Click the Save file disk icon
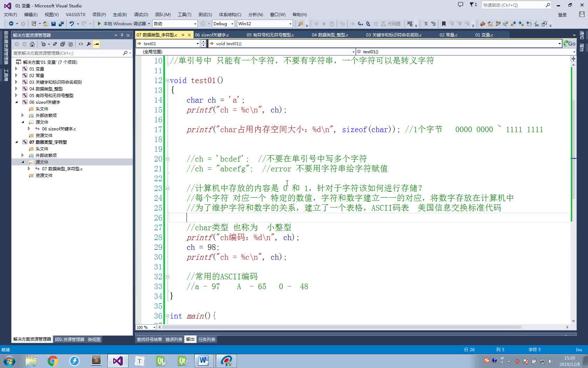This screenshot has height=368, width=588. 54,23
